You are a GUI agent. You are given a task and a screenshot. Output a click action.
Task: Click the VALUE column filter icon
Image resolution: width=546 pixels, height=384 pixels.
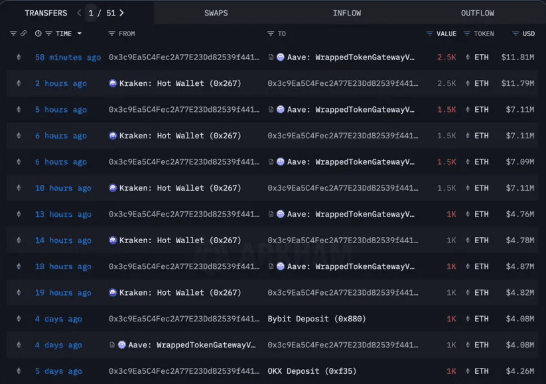[x=429, y=34]
